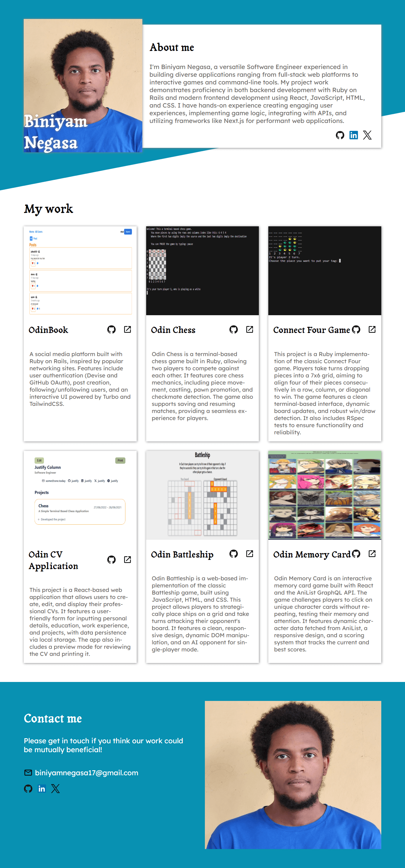Click the Odin Battleship screenshot
The width and height of the screenshot is (405, 868).
coord(202,495)
